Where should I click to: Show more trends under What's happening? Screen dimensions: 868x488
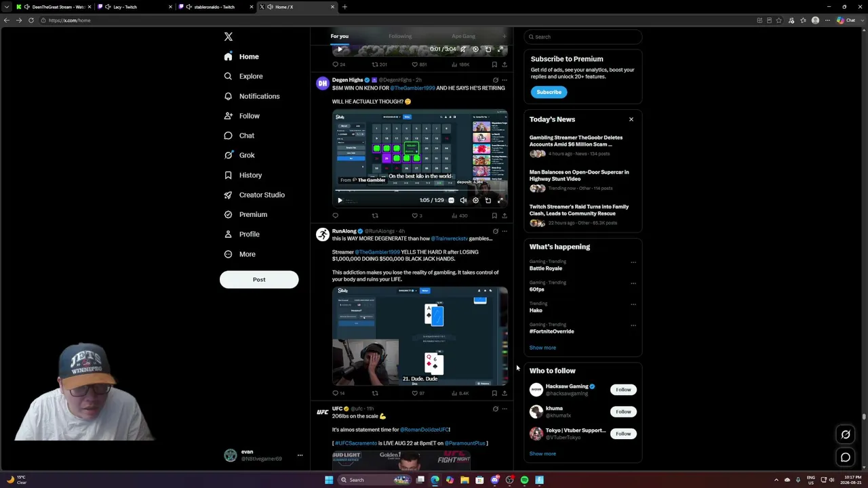(542, 348)
